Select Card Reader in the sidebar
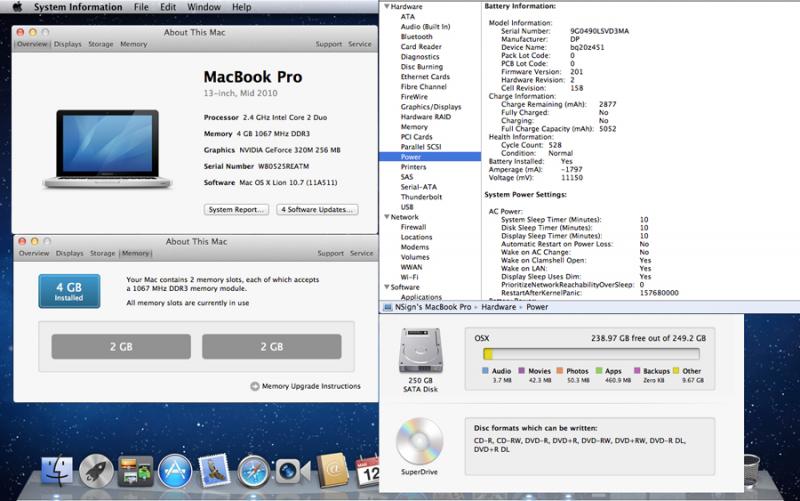The height and width of the screenshot is (501, 800). tap(421, 47)
